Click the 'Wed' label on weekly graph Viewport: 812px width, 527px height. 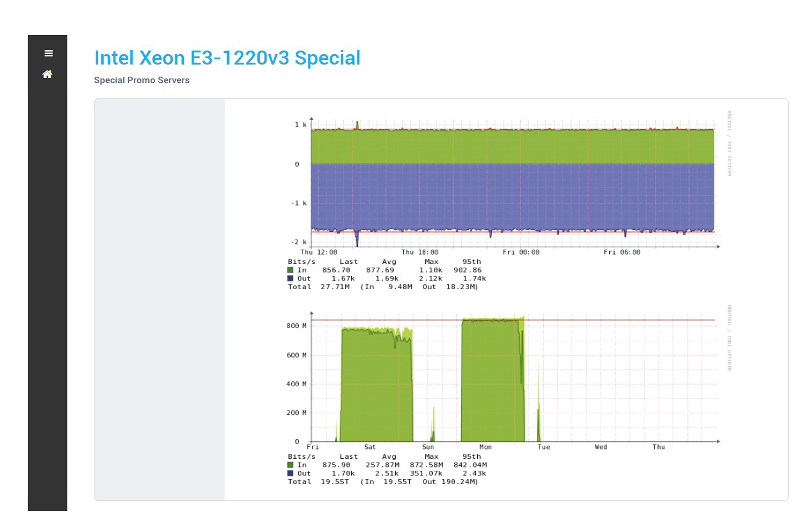[600, 447]
